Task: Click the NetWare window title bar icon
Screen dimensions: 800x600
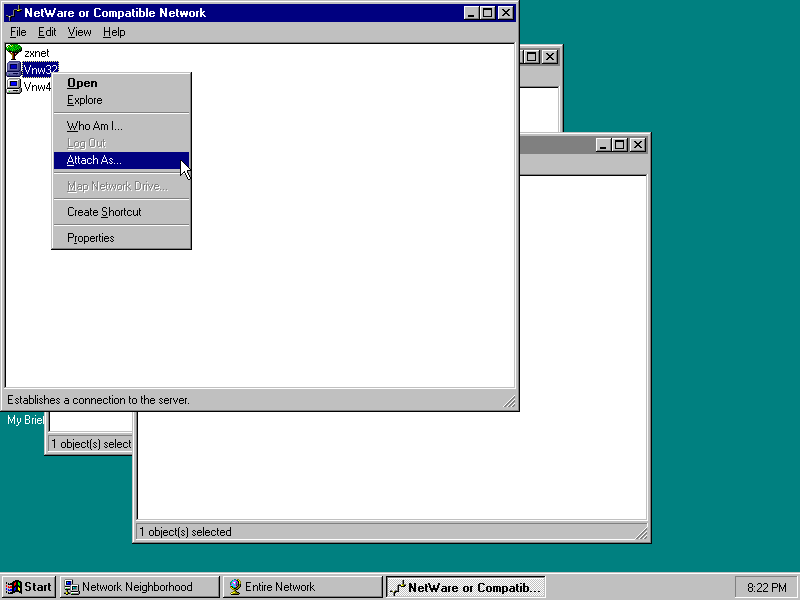Action: [x=14, y=13]
